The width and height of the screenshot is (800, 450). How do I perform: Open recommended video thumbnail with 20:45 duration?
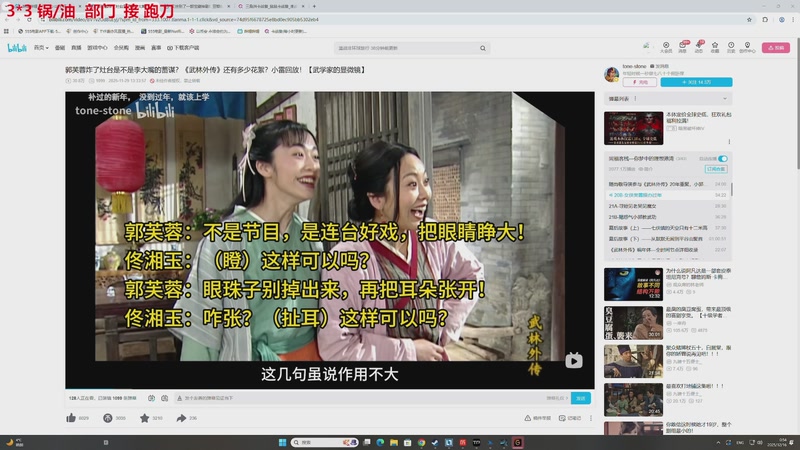click(634, 400)
